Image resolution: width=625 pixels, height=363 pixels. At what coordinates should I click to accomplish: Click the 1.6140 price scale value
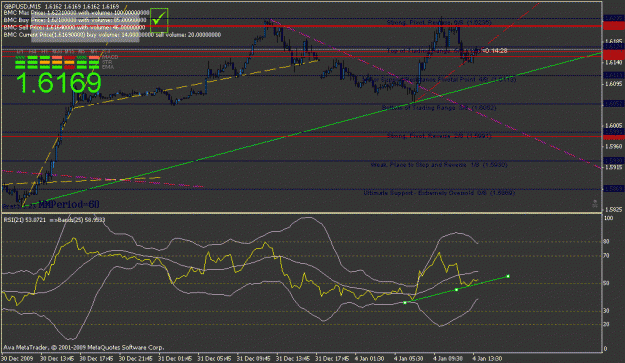coord(614,63)
